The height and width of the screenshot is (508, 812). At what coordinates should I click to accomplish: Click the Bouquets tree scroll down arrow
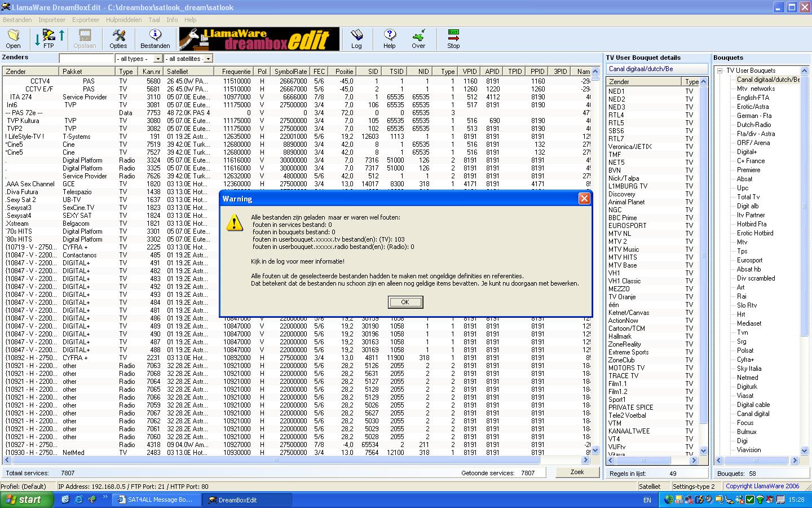pyautogui.click(x=805, y=450)
